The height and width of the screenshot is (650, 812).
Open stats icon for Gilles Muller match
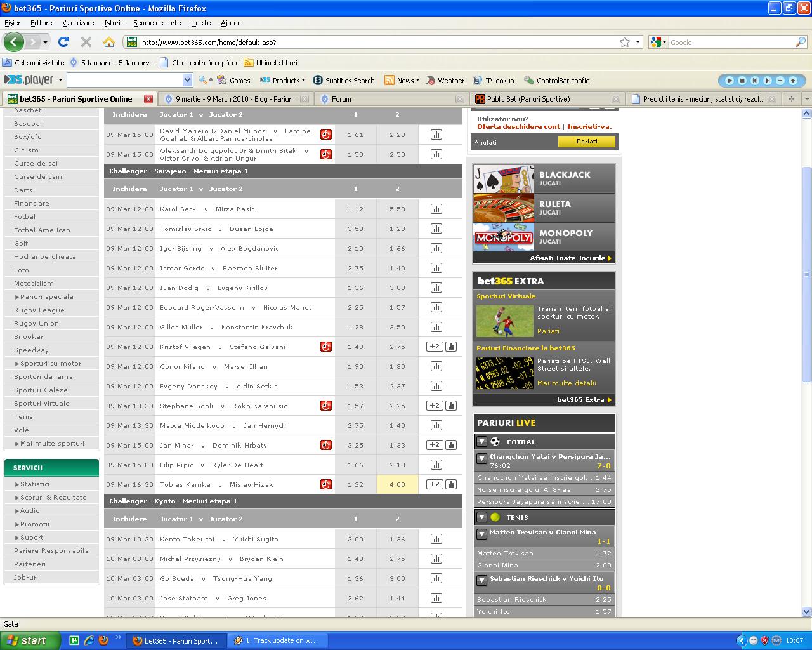point(436,327)
